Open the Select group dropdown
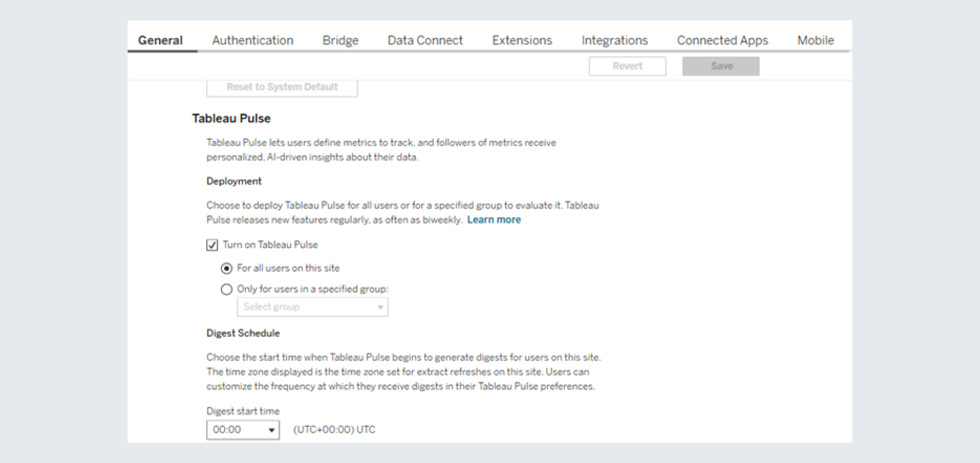Screen dimensions: 980x463 (312, 307)
